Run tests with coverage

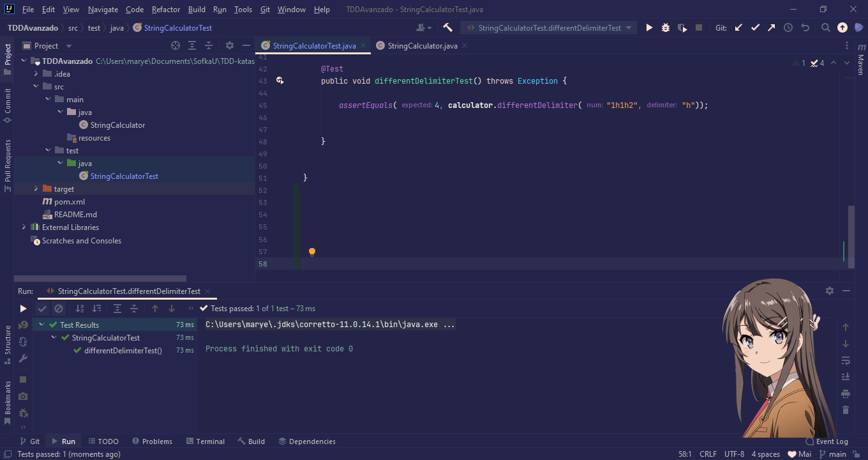(x=682, y=27)
